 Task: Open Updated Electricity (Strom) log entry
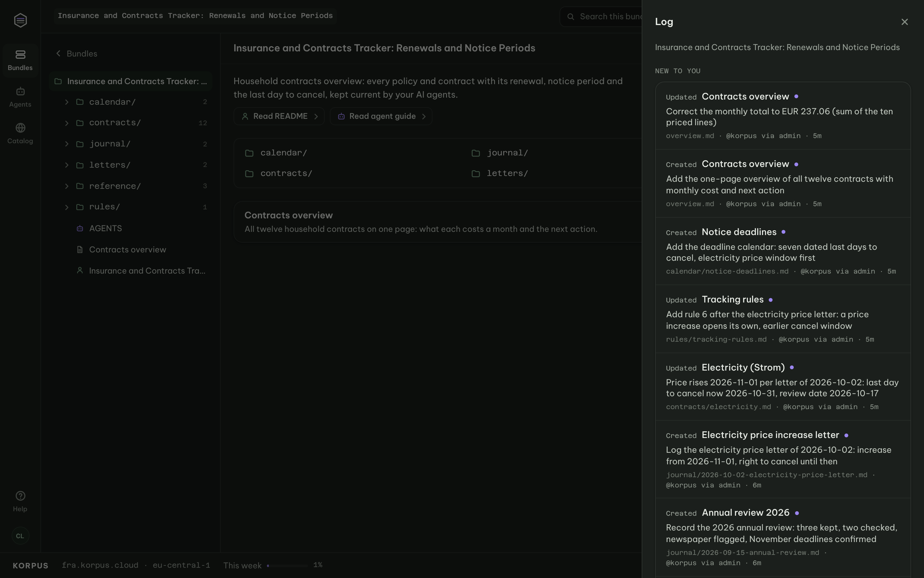pyautogui.click(x=783, y=387)
